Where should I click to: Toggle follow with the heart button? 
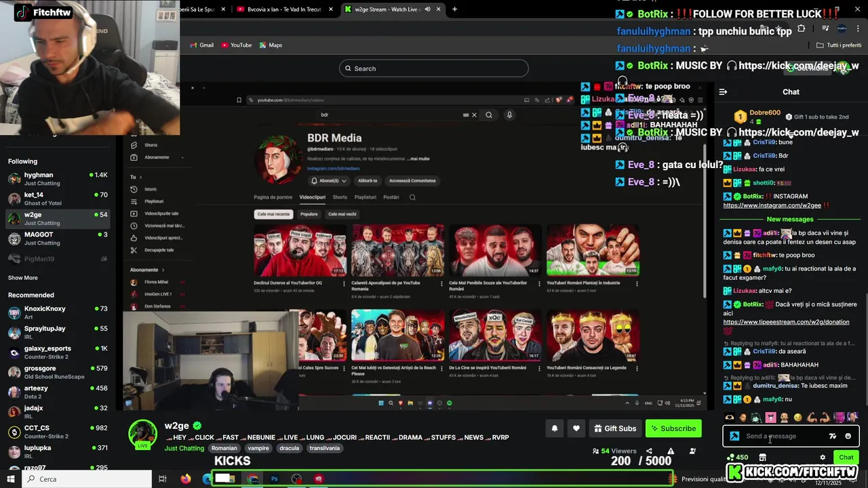coord(576,428)
